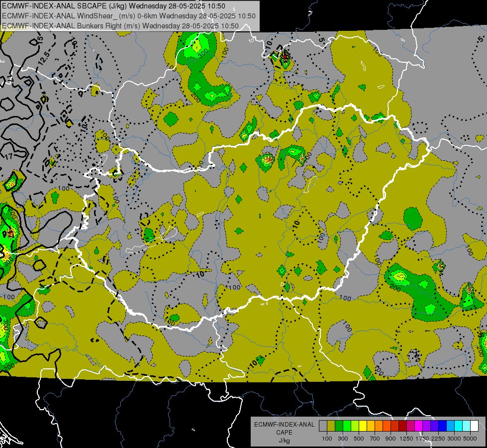Click the 300 tick label in legend
This screenshot has width=487, height=448.
(x=343, y=439)
